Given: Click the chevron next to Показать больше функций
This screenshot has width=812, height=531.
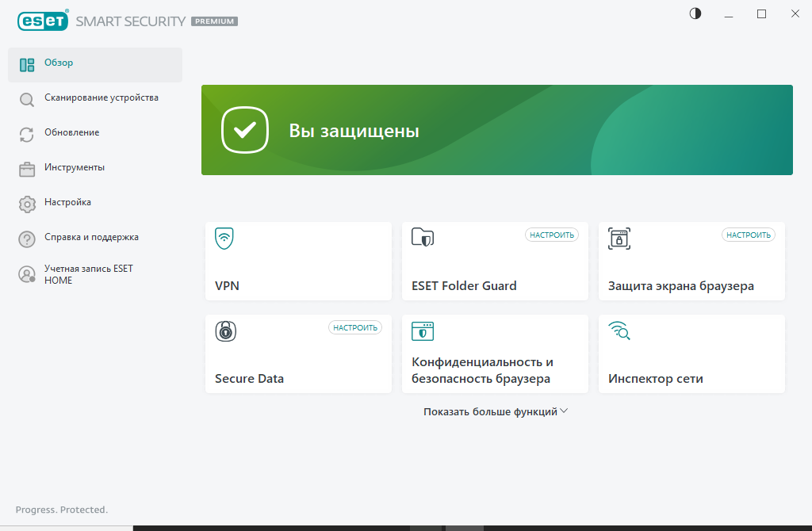Looking at the screenshot, I should (564, 411).
